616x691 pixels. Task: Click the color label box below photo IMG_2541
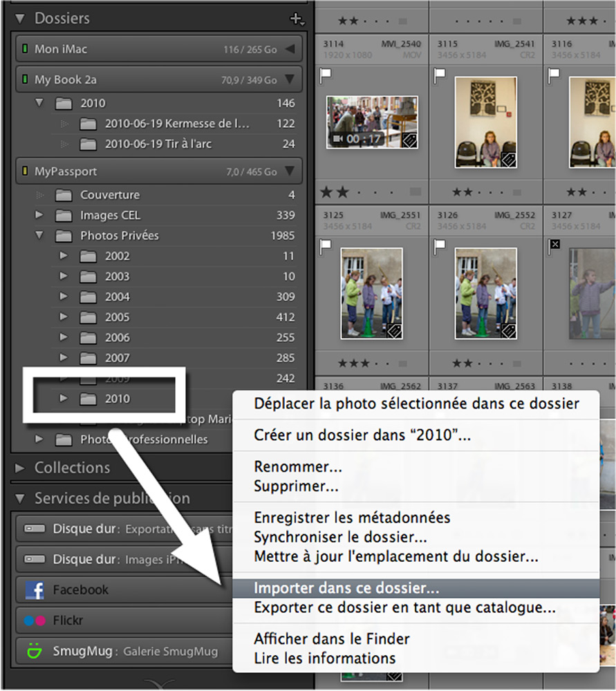[517, 192]
